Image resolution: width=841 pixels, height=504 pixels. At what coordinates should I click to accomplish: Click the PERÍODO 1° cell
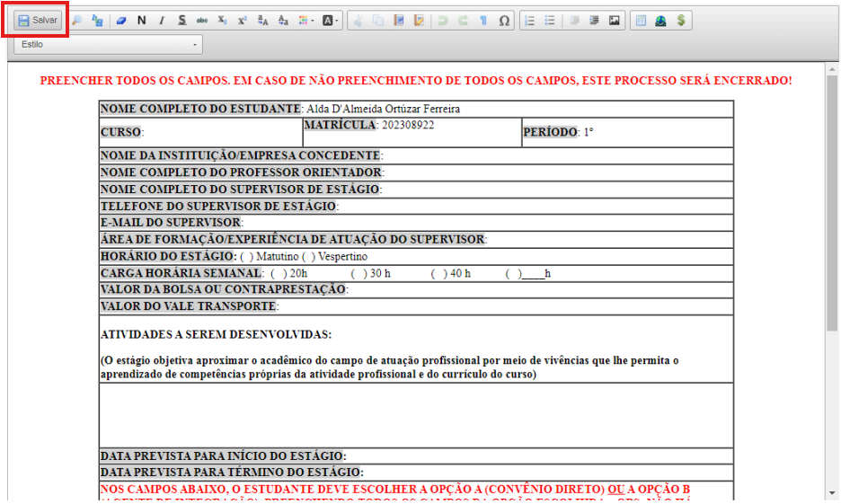(x=627, y=132)
